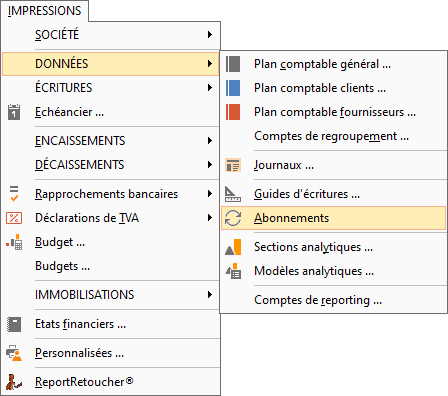This screenshot has height=396, width=448.
Task: Click the blue Plan comptable clients icon
Action: point(233,88)
